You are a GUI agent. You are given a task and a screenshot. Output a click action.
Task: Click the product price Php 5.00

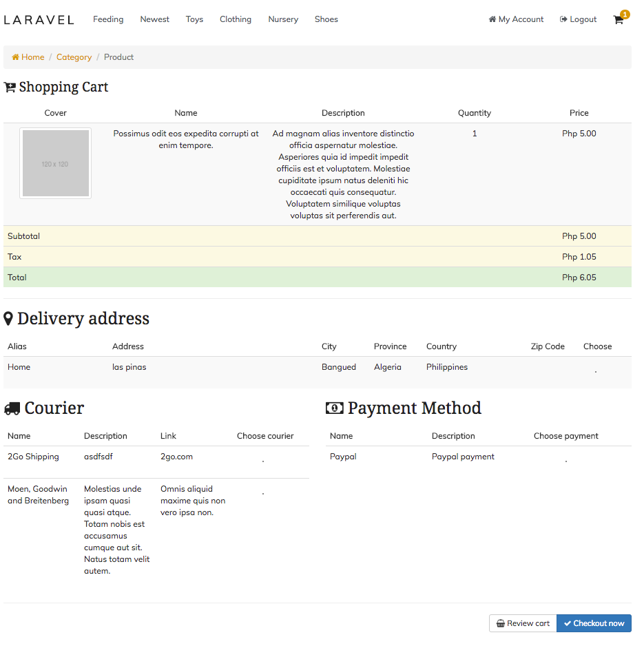(579, 134)
